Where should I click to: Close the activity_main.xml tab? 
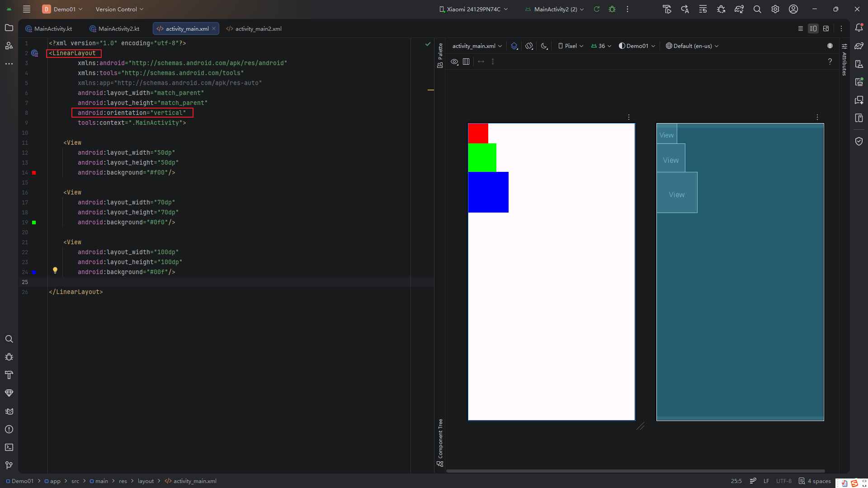[214, 28]
